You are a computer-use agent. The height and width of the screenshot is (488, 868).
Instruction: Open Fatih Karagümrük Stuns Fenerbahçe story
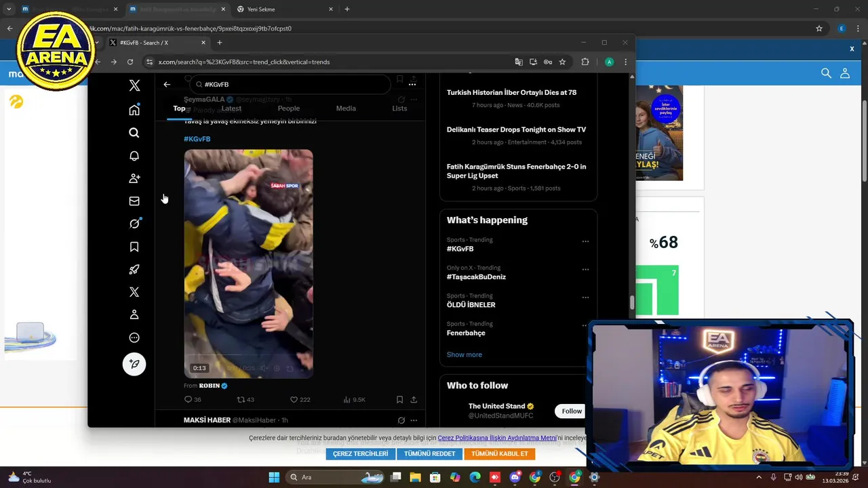pos(516,171)
